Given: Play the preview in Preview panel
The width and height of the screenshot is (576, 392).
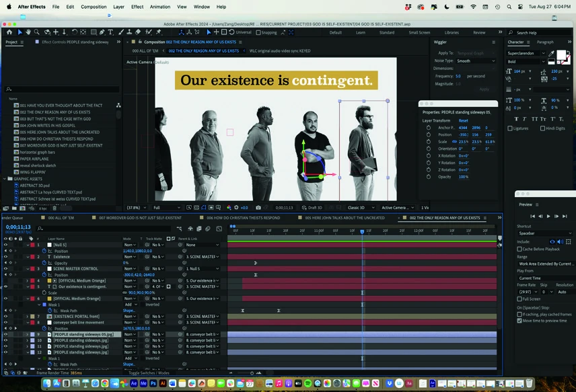Looking at the screenshot, I should [548, 217].
